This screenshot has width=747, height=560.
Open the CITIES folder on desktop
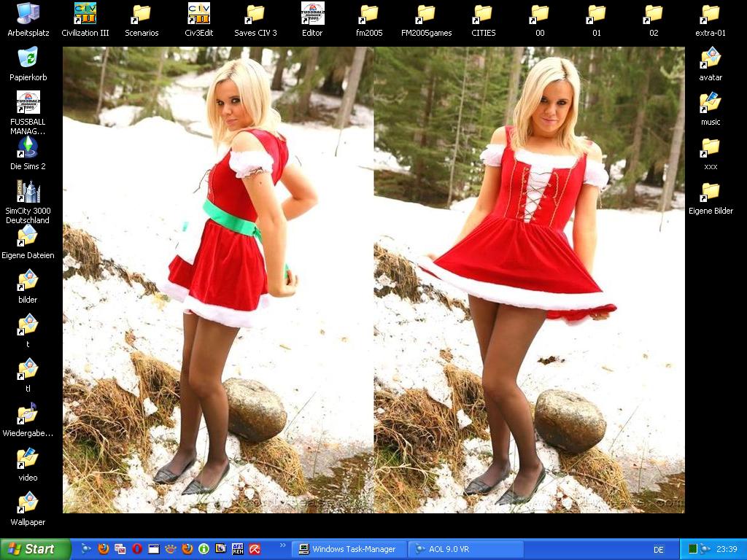[483, 14]
